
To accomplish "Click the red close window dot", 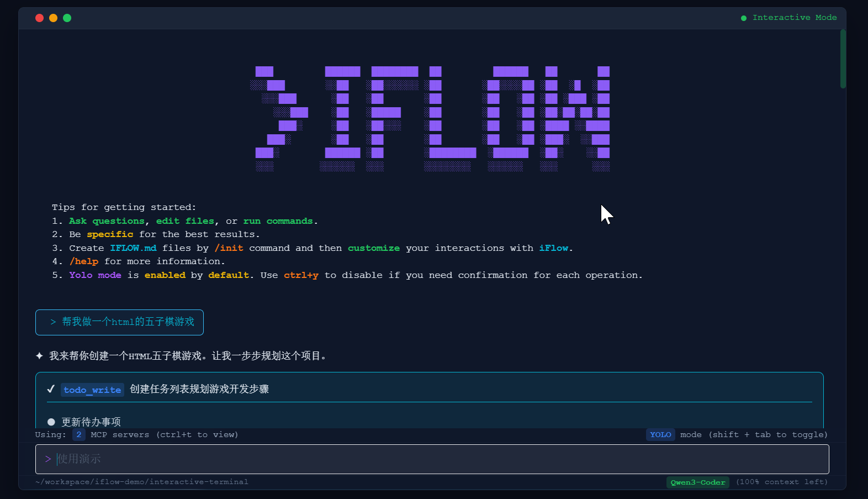I will (x=39, y=18).
